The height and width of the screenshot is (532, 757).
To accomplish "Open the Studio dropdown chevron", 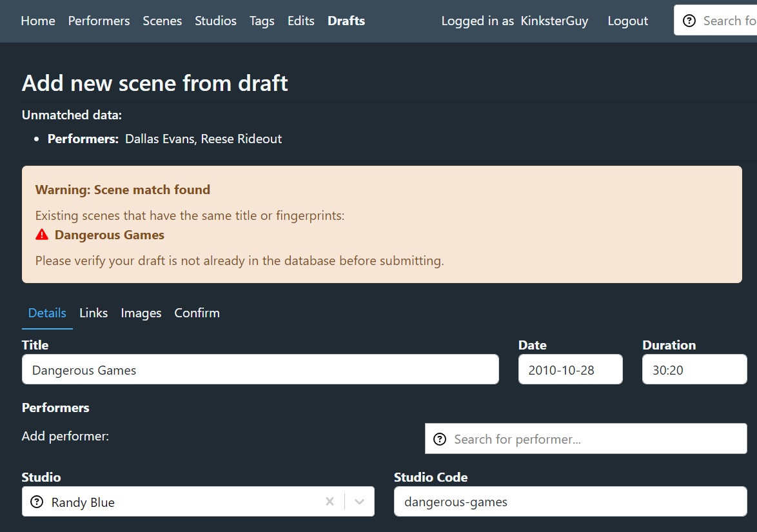I will click(359, 501).
